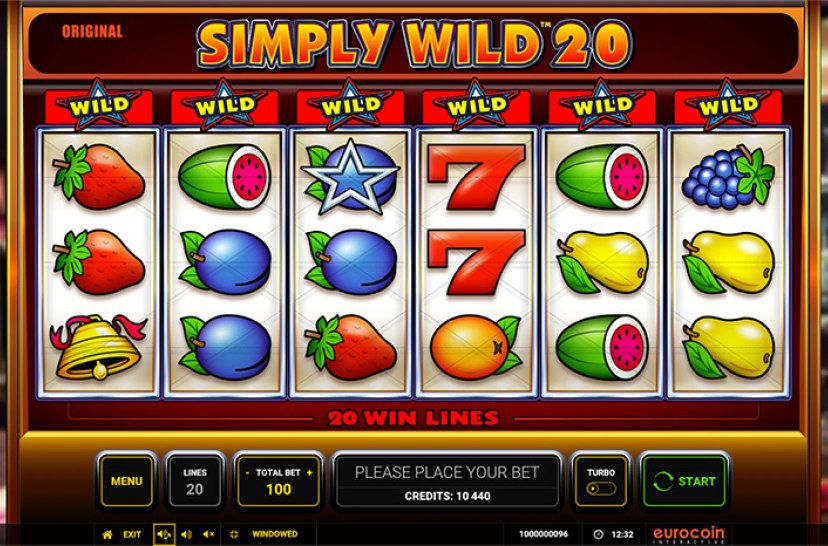Viewport: 828px width, 546px height.
Task: Select the medium volume speaker icon
Action: pos(186,534)
